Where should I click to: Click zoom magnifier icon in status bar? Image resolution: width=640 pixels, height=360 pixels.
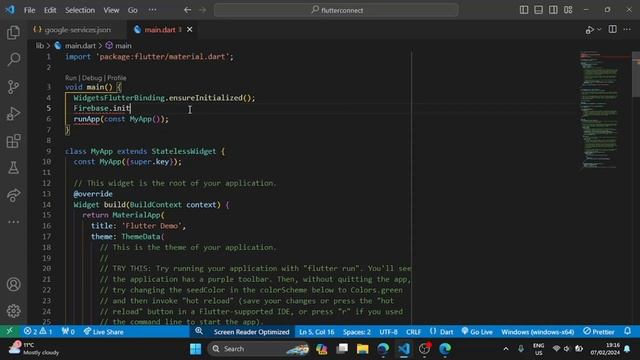pos(199,331)
